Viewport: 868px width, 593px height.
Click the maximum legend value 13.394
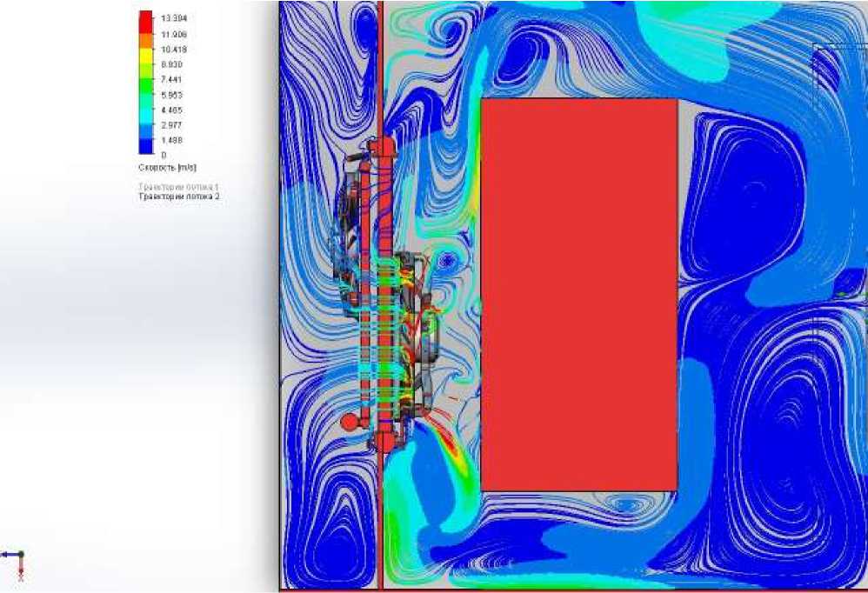173,19
